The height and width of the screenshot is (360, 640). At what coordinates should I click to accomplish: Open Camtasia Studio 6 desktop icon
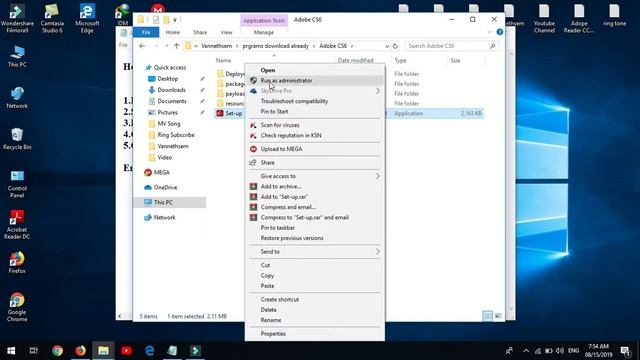tap(52, 18)
